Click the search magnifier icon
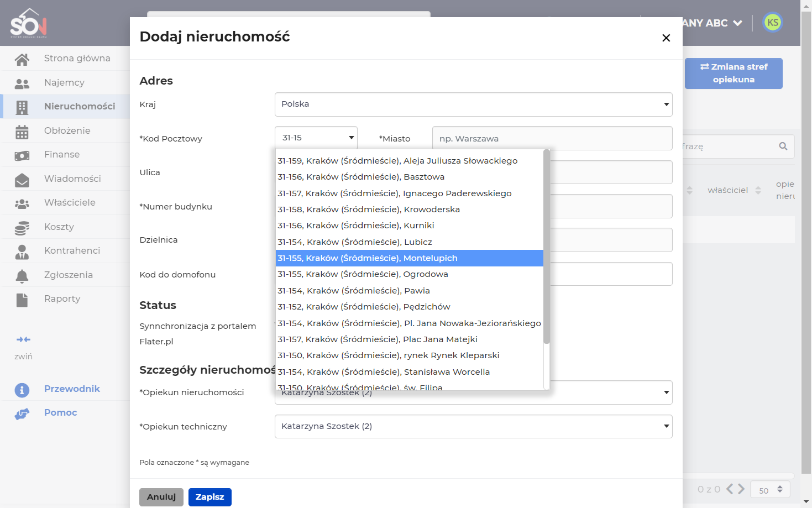Image resolution: width=812 pixels, height=508 pixels. click(x=783, y=146)
